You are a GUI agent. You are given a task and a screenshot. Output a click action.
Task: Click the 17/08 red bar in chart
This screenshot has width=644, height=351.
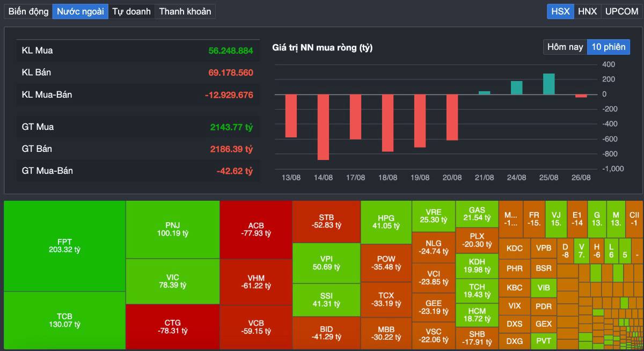coord(355,117)
